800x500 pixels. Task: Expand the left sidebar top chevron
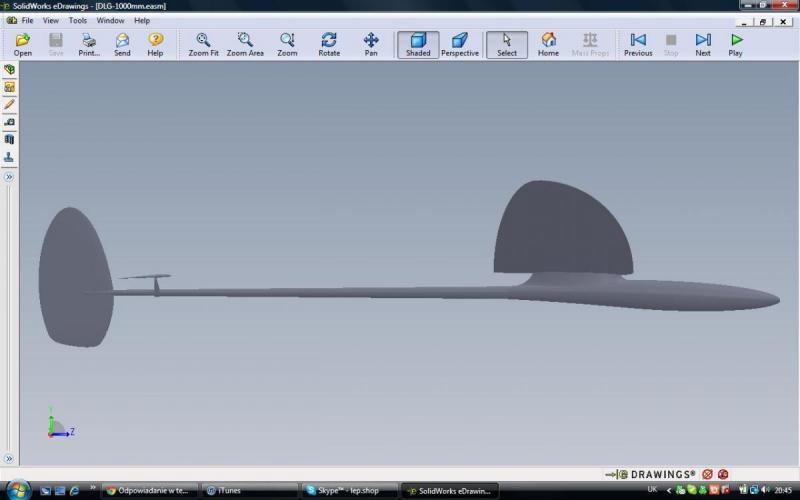(9, 177)
